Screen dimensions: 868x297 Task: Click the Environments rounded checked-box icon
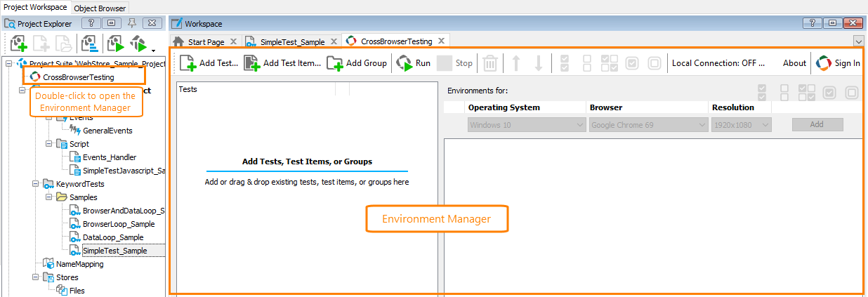pos(829,92)
